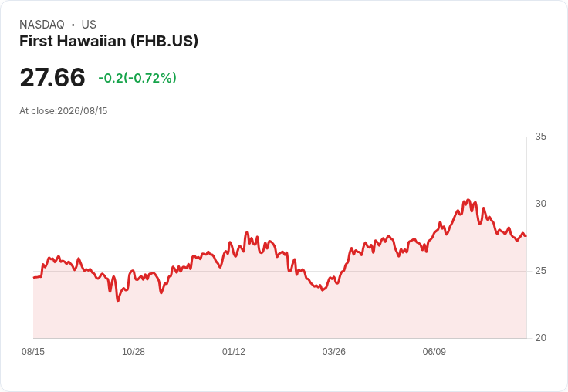Select the current price 27.66
Screen dimensions: 568x392
(52, 77)
